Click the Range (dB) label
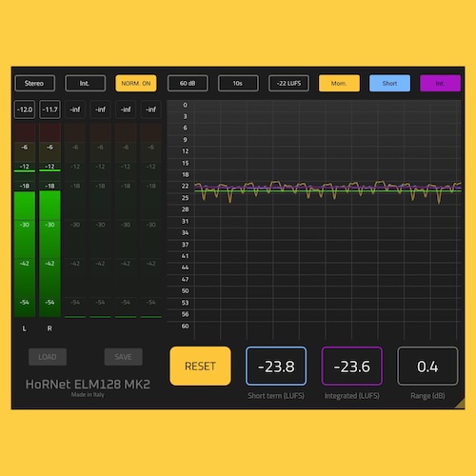 427,396
